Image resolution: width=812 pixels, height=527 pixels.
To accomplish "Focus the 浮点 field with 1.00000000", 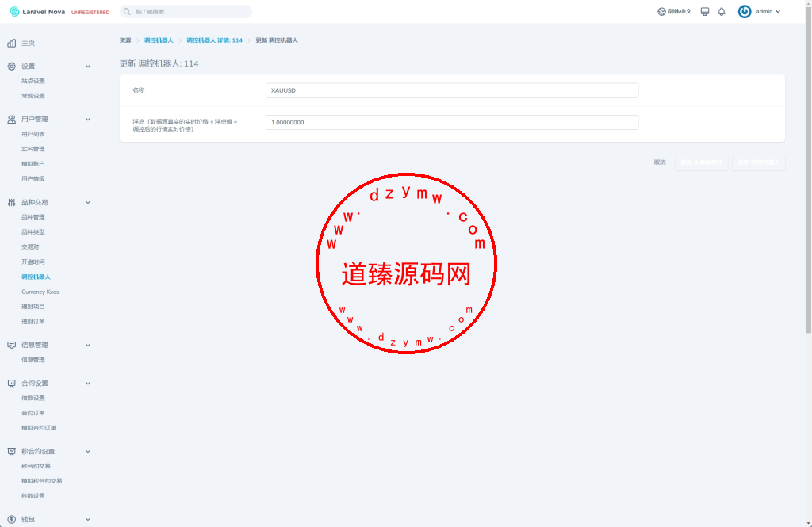I will coord(451,123).
